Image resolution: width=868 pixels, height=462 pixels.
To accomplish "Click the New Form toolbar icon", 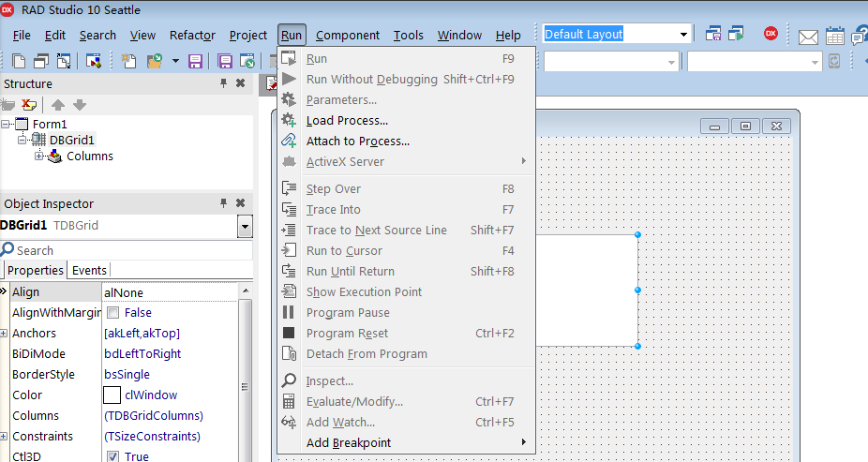I will (x=94, y=60).
